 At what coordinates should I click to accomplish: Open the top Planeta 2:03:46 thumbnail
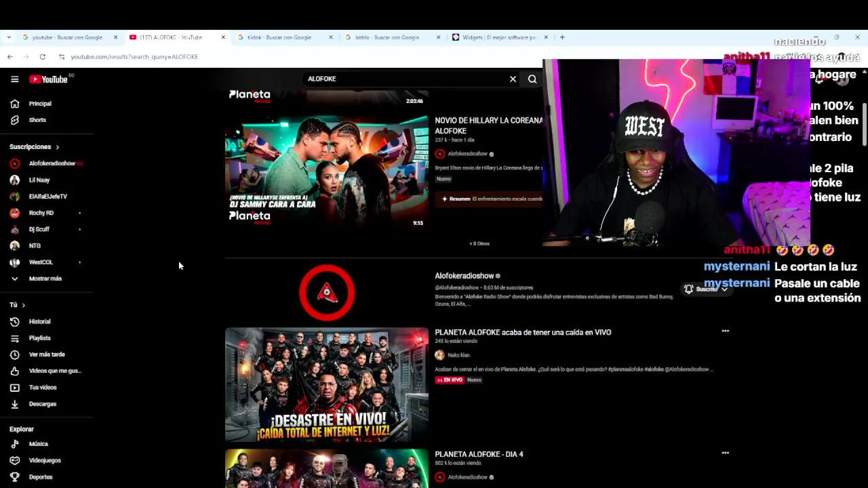click(x=327, y=98)
